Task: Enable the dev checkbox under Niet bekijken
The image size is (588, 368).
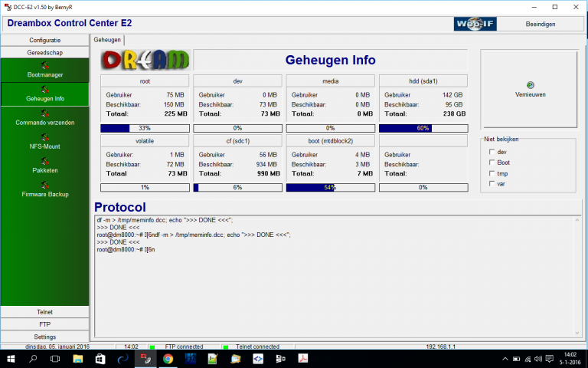Action: point(492,152)
